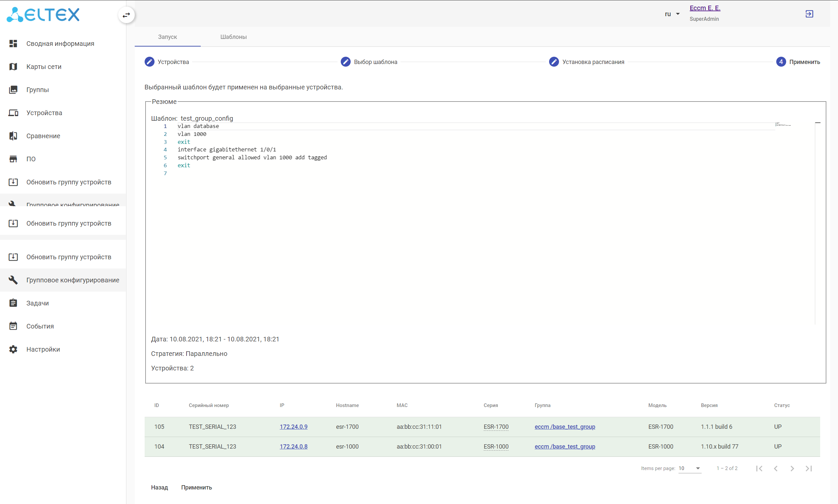Open the Network maps (Карты сети) section
The height and width of the screenshot is (504, 838).
(44, 67)
